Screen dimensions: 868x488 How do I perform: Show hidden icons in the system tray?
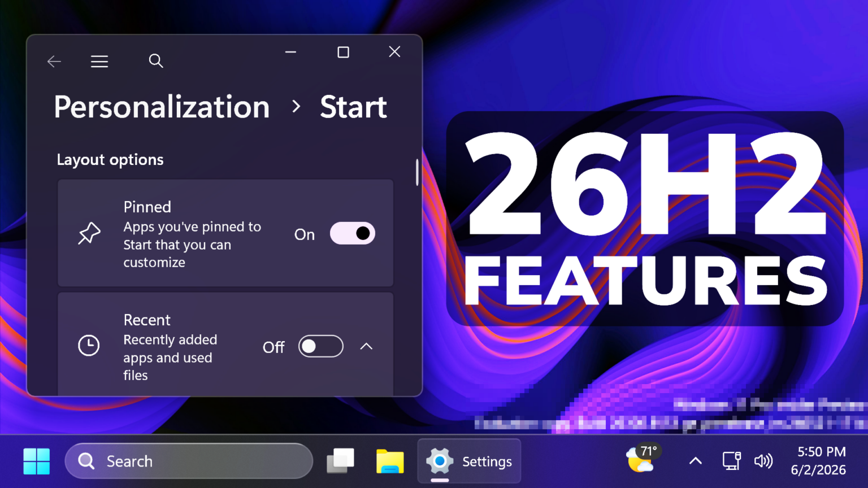(696, 461)
